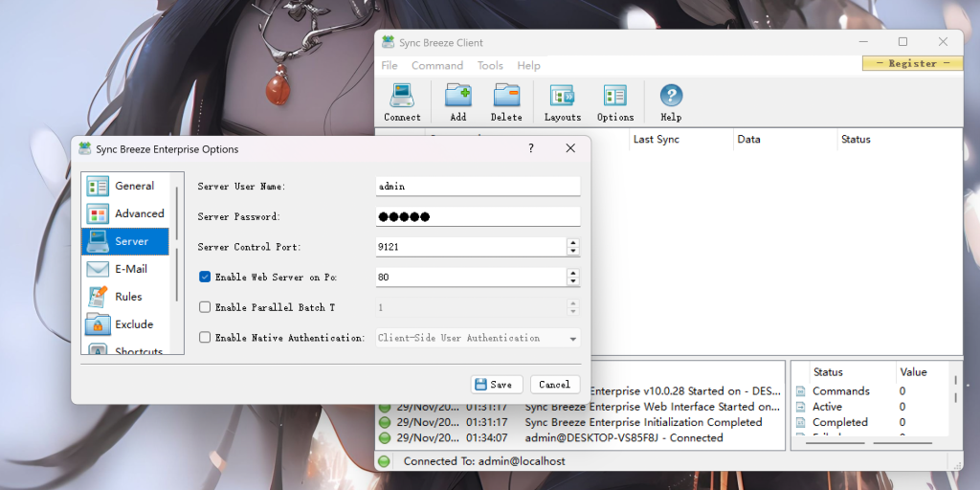Screen dimensions: 980x490
Task: Click the Server User Name field
Action: coord(478,187)
